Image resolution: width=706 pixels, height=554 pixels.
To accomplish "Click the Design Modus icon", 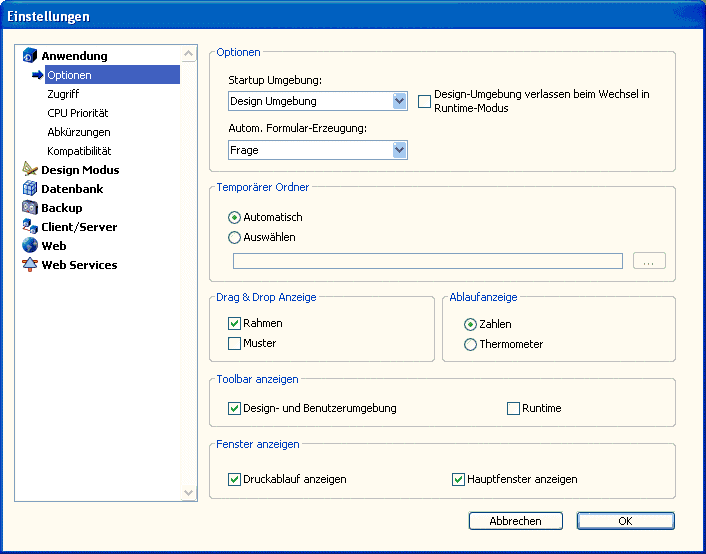I will (30, 170).
